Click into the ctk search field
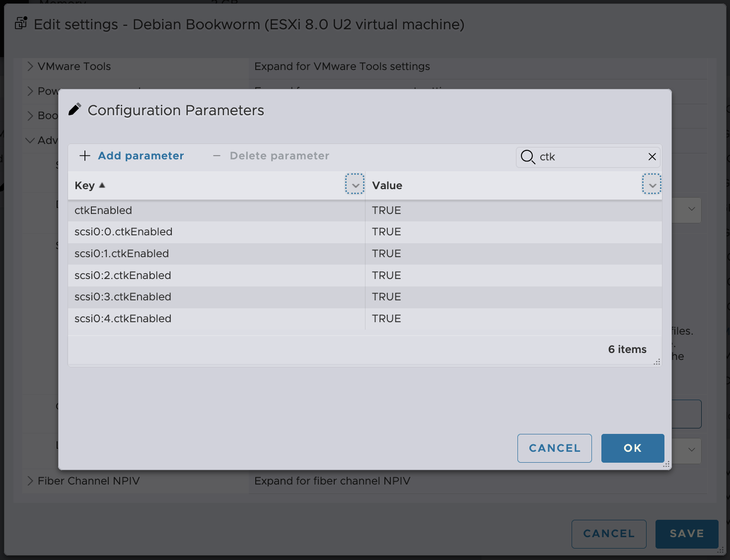The image size is (730, 560). point(591,157)
